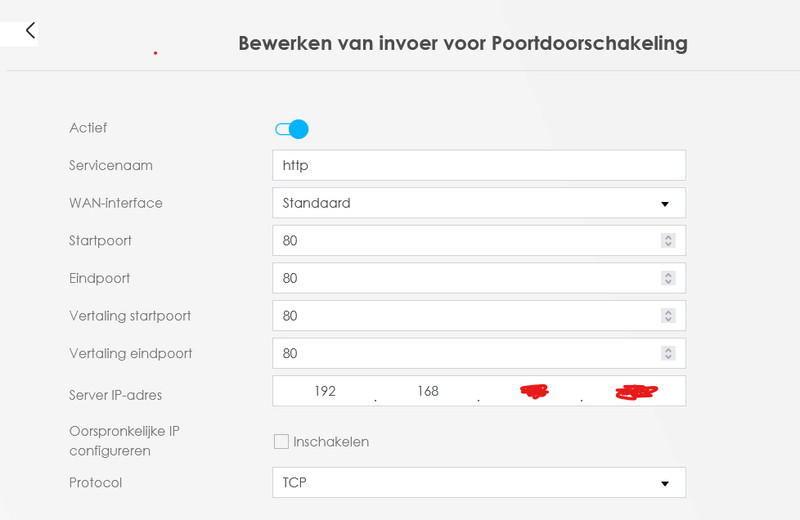
Task: Enable the Inschakelen checkbox
Action: coord(281,441)
